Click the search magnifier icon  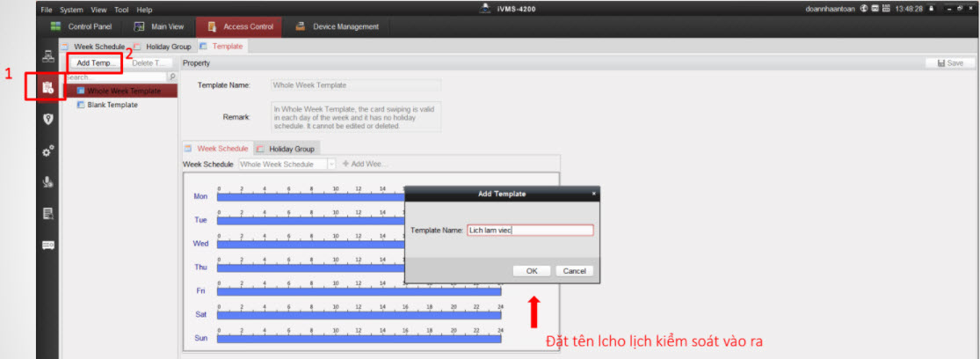click(x=172, y=77)
